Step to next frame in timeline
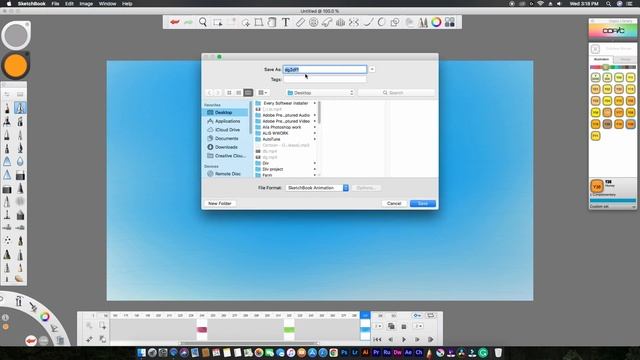 coord(417,339)
